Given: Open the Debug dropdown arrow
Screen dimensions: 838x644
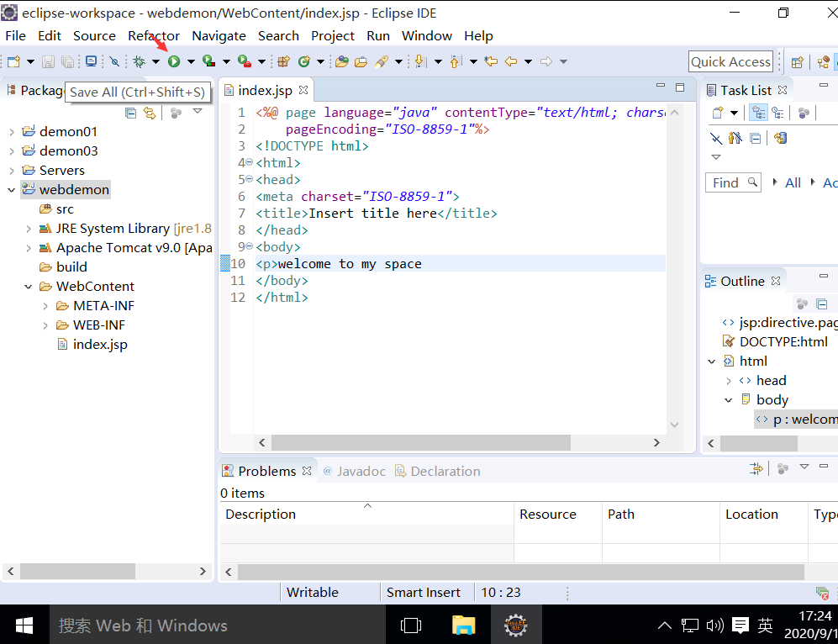Looking at the screenshot, I should pos(155,61).
